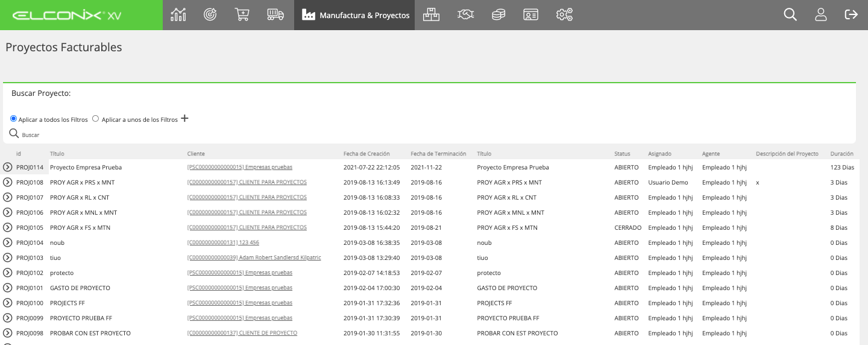
Task: Click the CERRADO status cell
Action: point(627,227)
